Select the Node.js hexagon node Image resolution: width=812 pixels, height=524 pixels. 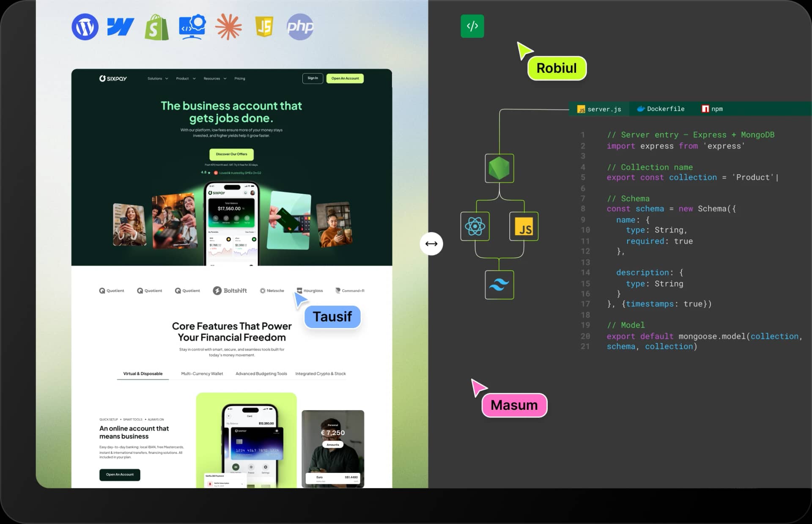click(499, 168)
